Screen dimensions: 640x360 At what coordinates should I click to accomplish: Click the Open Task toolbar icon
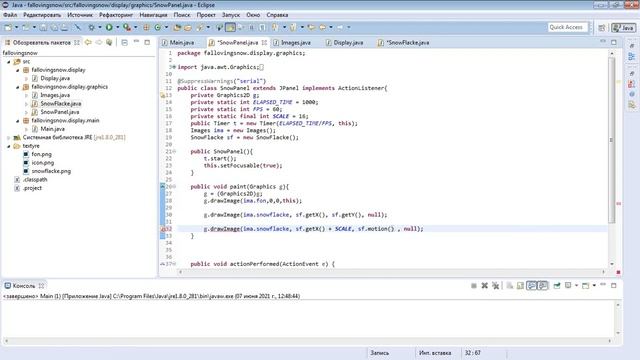[187, 27]
